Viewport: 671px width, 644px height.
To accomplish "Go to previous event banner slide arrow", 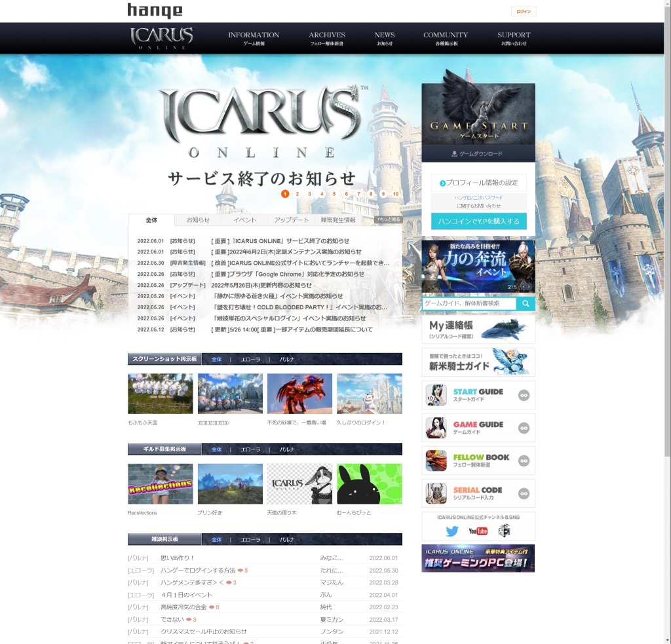I will (x=524, y=287).
